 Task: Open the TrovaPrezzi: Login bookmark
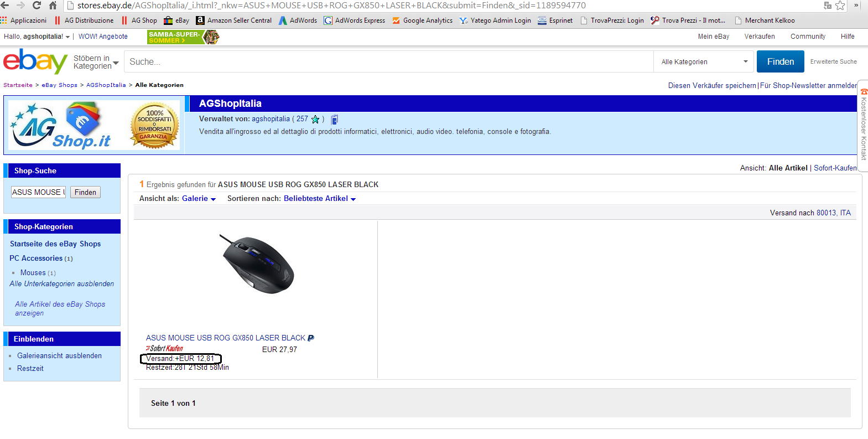[612, 20]
